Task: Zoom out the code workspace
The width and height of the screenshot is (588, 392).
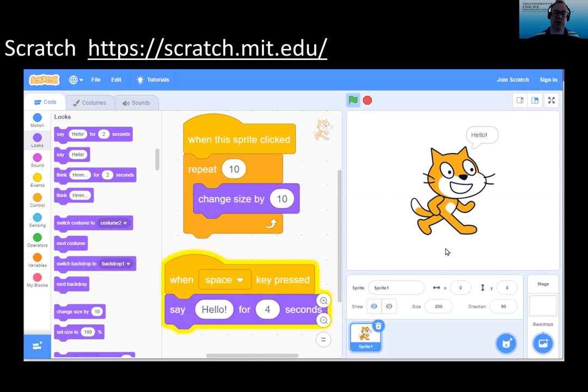Action: click(x=323, y=320)
